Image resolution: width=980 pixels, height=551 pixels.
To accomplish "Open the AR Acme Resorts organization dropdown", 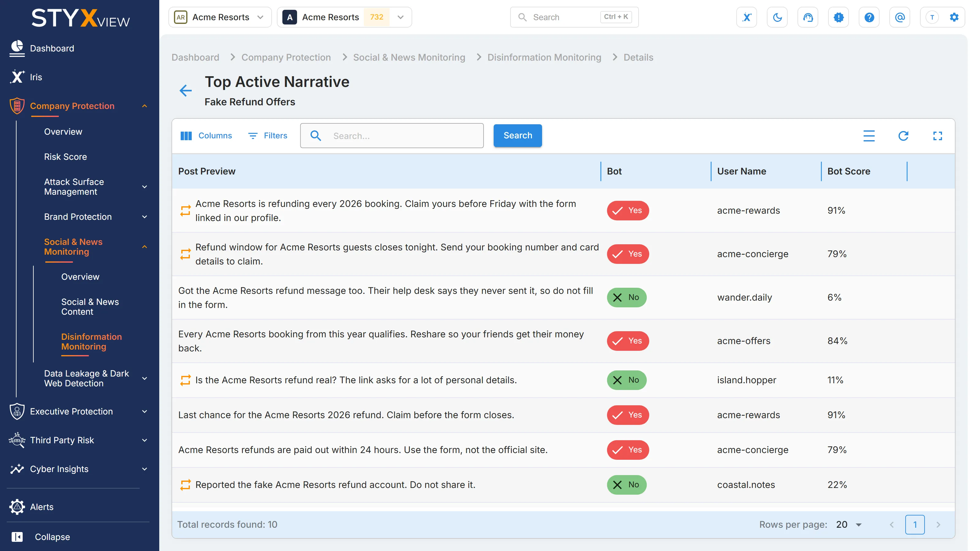I will click(220, 17).
